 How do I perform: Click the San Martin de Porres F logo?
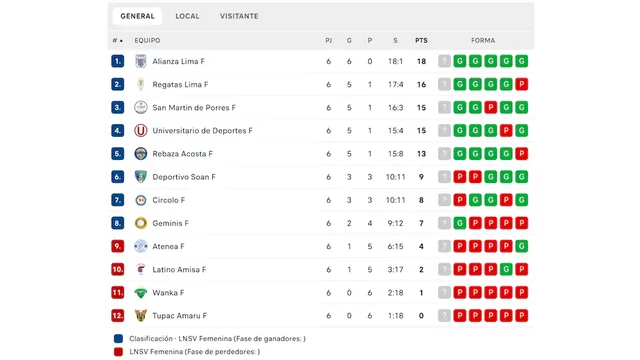click(140, 107)
